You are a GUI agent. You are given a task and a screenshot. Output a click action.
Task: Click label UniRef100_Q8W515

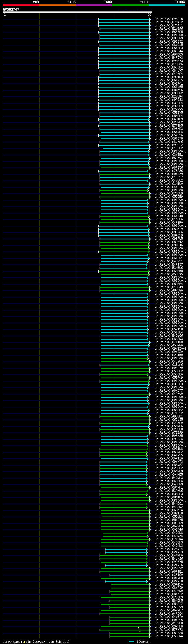click(x=169, y=45)
